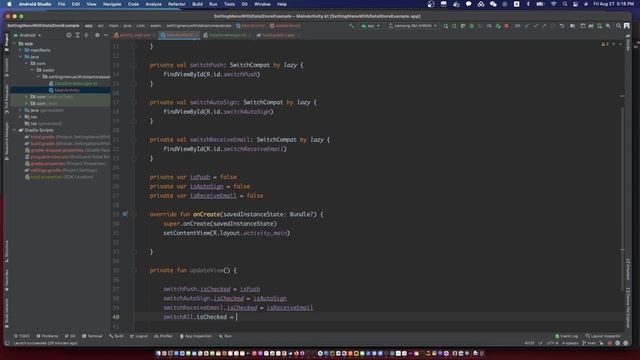Select proguard-rules.pro in project tree

[67, 157]
